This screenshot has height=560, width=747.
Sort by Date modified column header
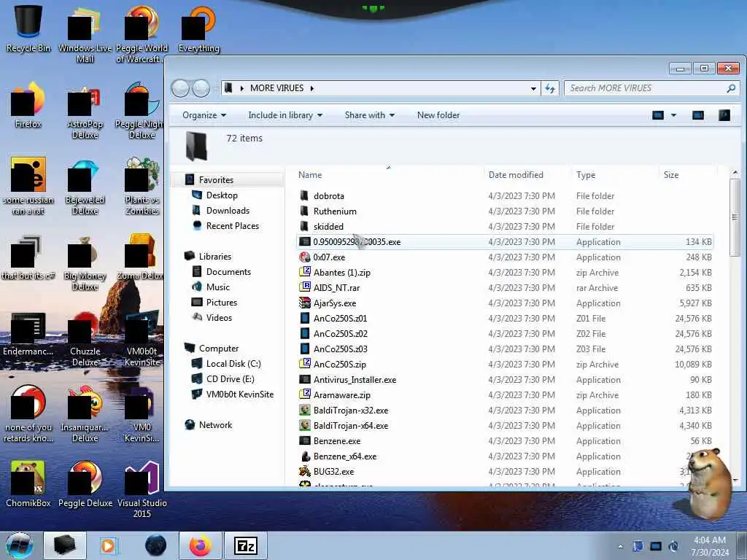(x=527, y=175)
